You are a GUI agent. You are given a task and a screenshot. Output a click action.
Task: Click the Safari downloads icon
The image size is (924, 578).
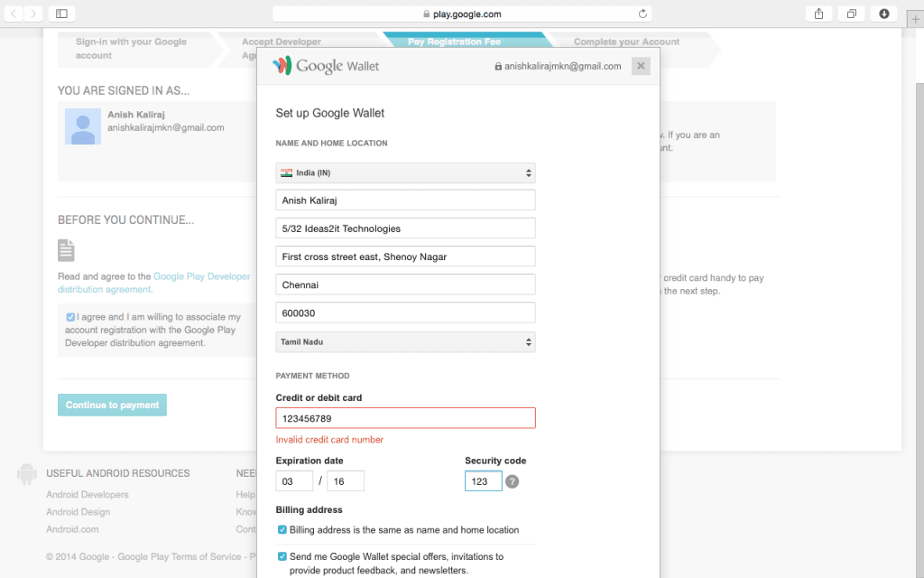click(x=883, y=14)
